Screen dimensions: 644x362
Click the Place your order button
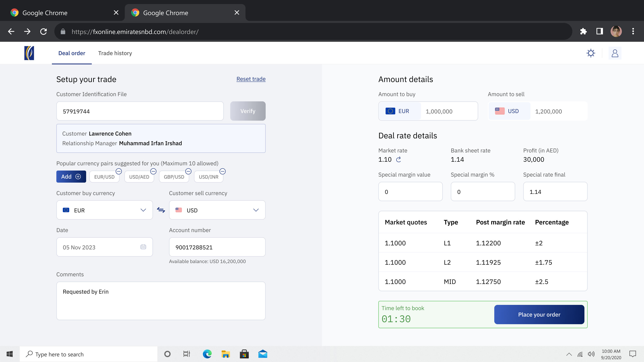539,315
